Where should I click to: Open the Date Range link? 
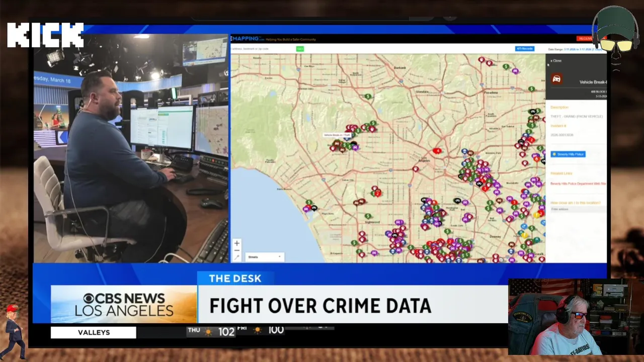coord(582,49)
